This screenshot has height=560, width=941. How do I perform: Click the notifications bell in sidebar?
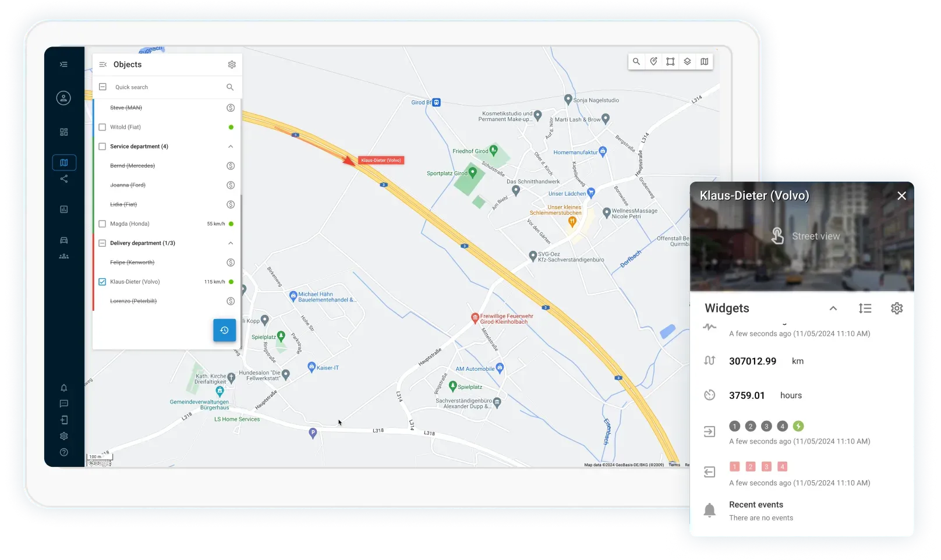tap(64, 388)
